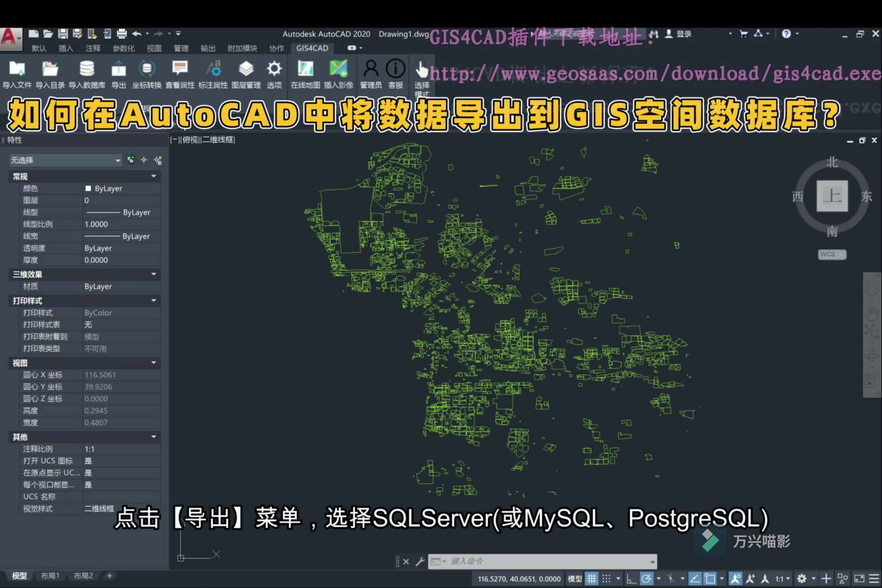The width and height of the screenshot is (882, 588).
Task: Click 布局2 layout tab
Action: 83,576
